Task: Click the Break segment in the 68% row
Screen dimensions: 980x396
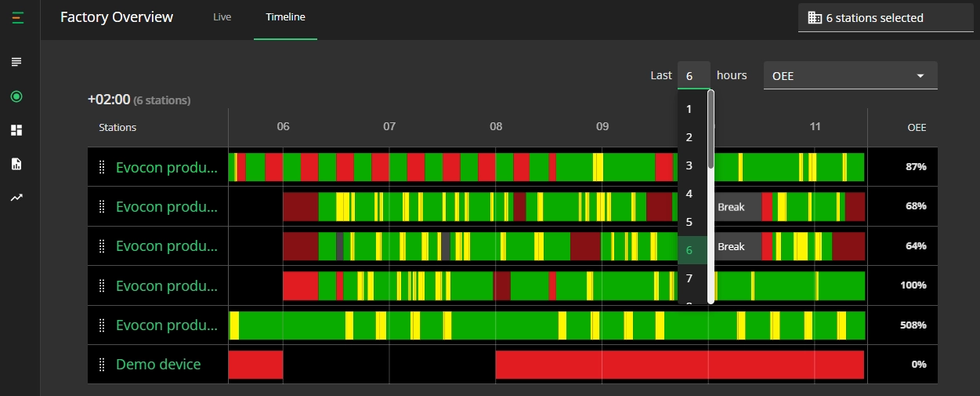Action: [x=736, y=207]
